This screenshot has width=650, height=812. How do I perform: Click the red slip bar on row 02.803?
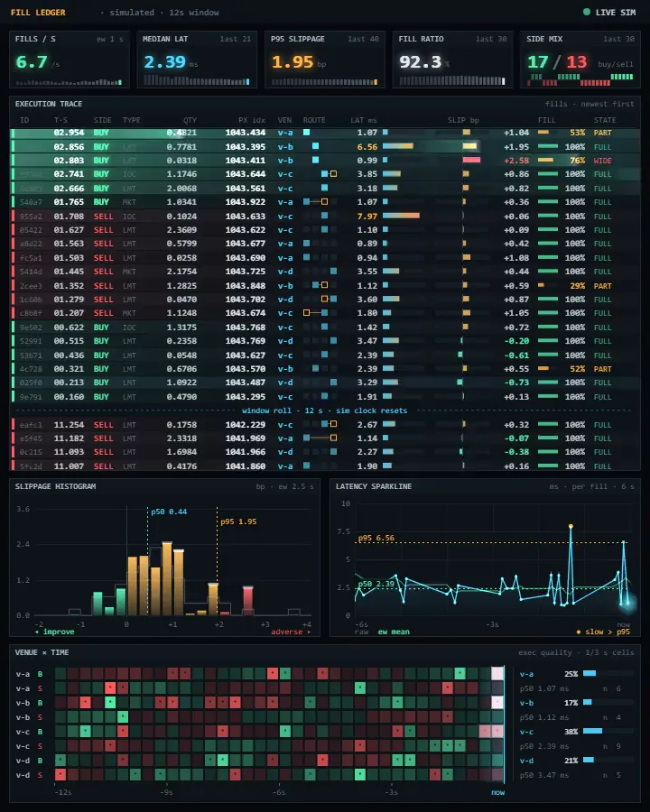[x=471, y=160]
